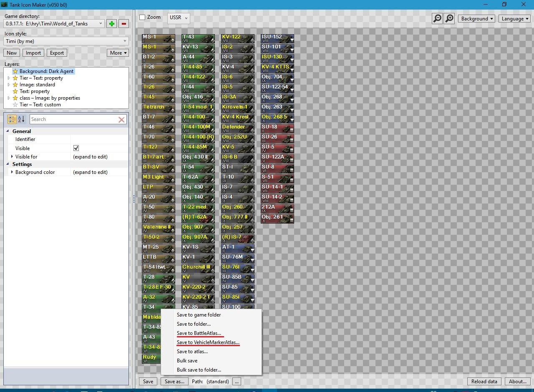Click the zoom in magnifier icon
The image size is (534, 392).
point(449,18)
